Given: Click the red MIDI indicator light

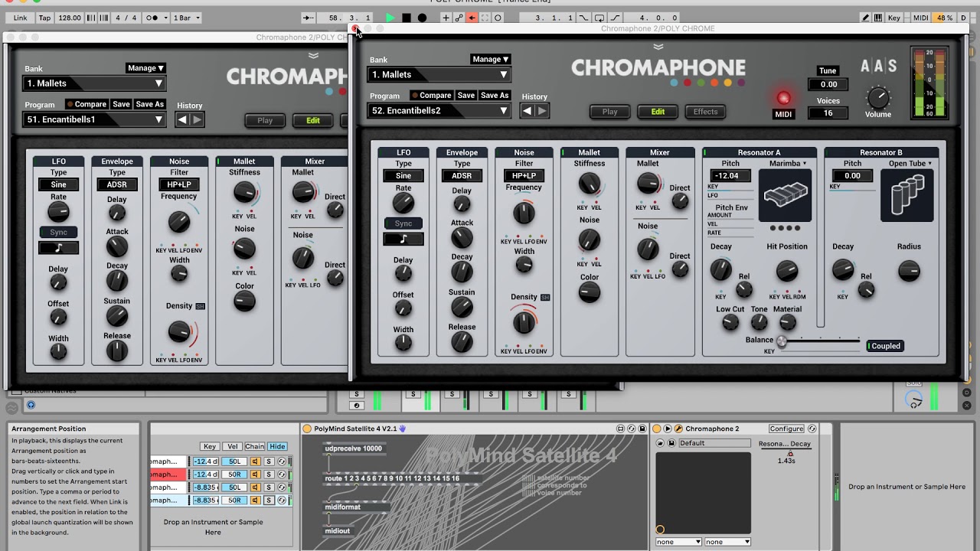Looking at the screenshot, I should (x=783, y=98).
